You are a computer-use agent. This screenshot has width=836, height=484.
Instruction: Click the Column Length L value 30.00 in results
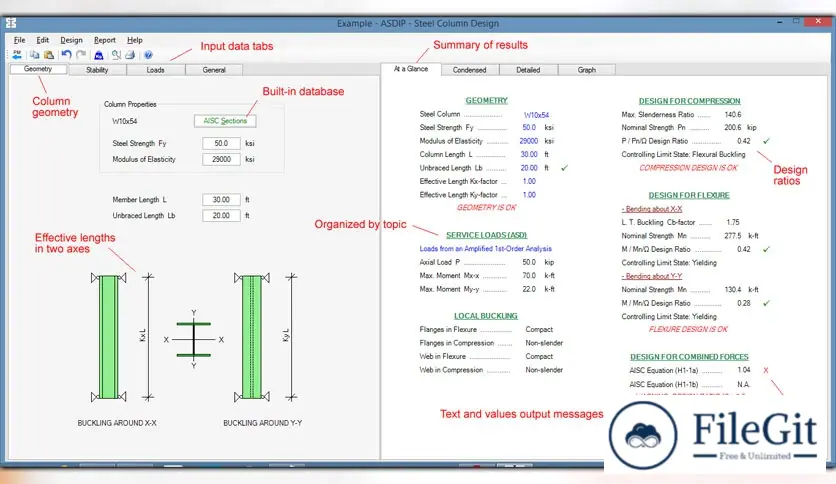click(529, 154)
